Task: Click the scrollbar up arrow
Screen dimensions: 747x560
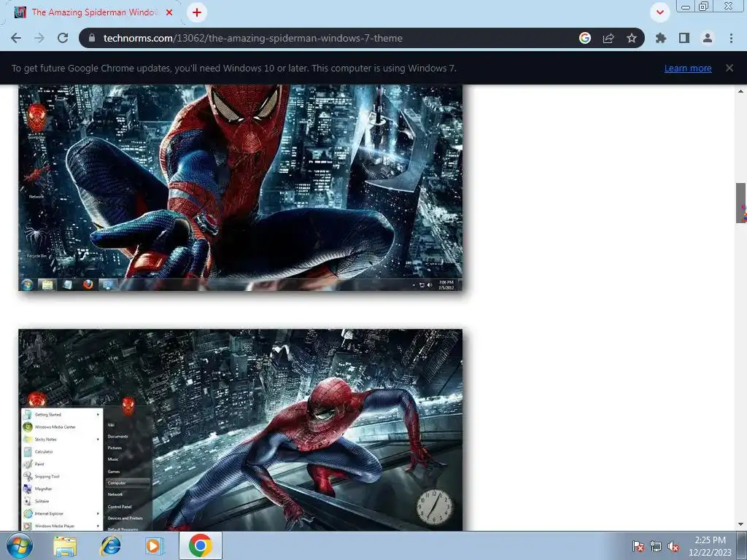Action: pyautogui.click(x=741, y=90)
